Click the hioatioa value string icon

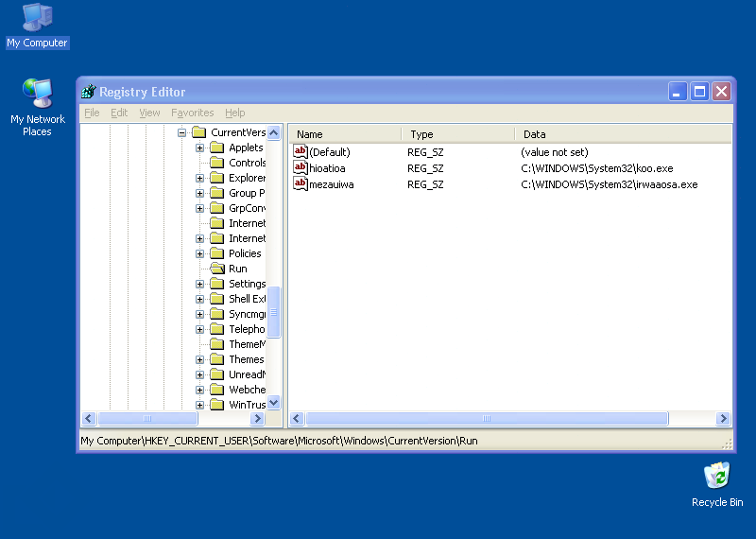coord(300,168)
